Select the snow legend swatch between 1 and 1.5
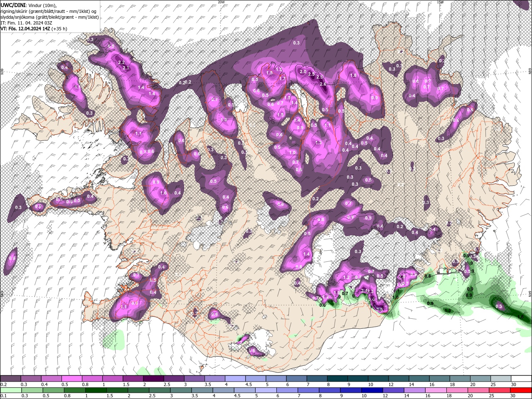532x399 pixels. [112, 379]
